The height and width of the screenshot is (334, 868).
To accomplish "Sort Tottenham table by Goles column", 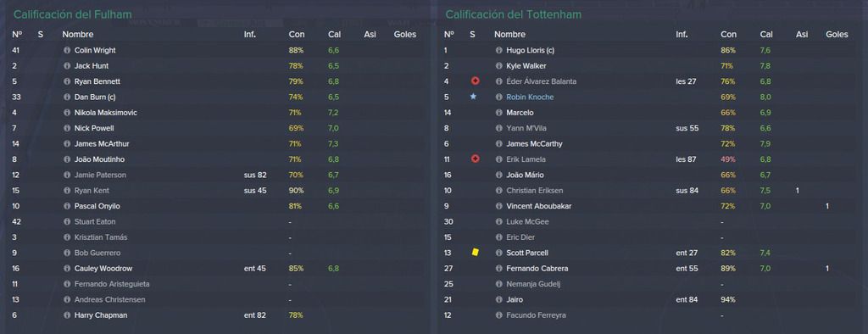I will pos(837,35).
